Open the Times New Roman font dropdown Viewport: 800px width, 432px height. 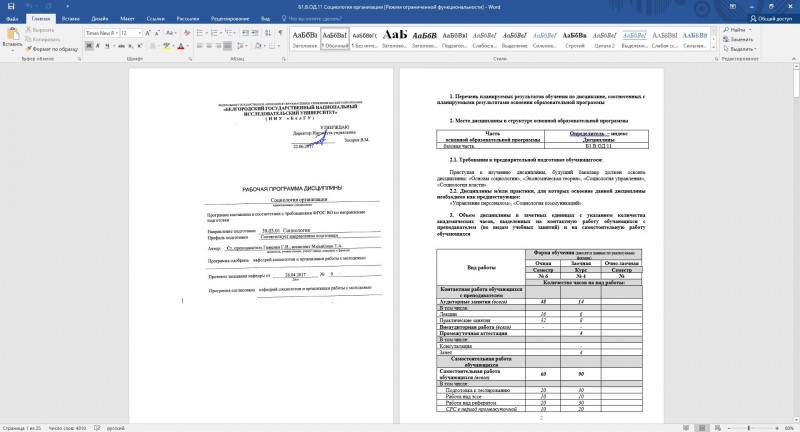pyautogui.click(x=117, y=33)
